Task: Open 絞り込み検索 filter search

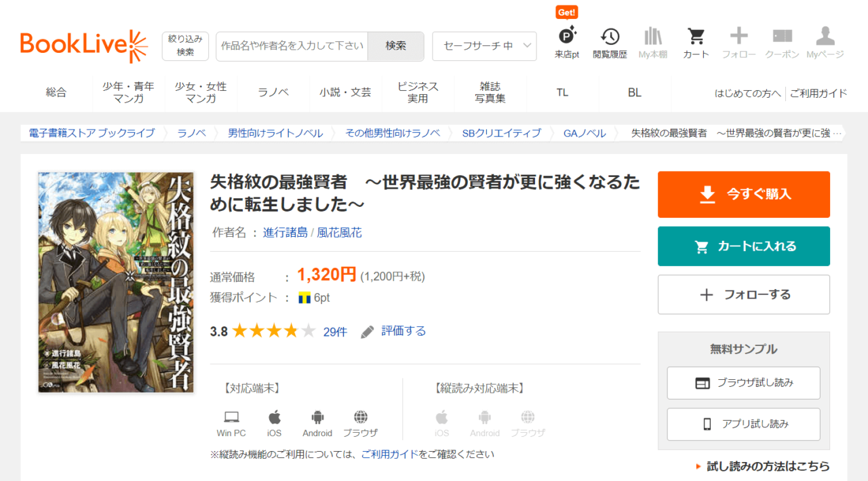Action: tap(185, 46)
